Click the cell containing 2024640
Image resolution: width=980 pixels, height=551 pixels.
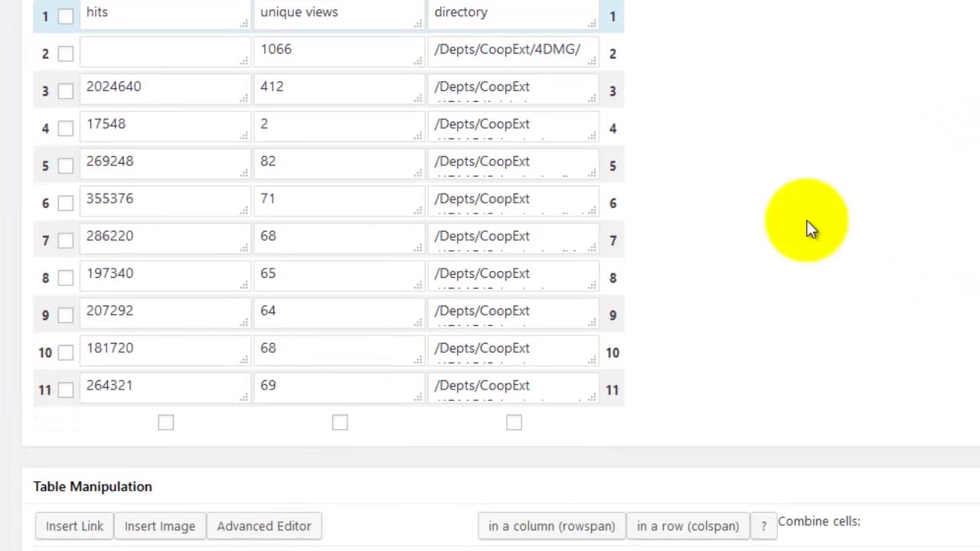click(x=165, y=90)
